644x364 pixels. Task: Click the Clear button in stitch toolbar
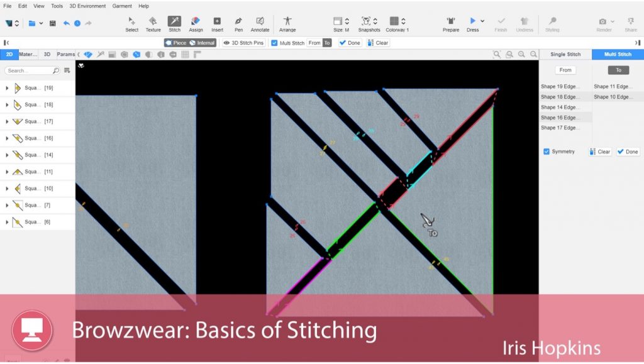(x=378, y=43)
